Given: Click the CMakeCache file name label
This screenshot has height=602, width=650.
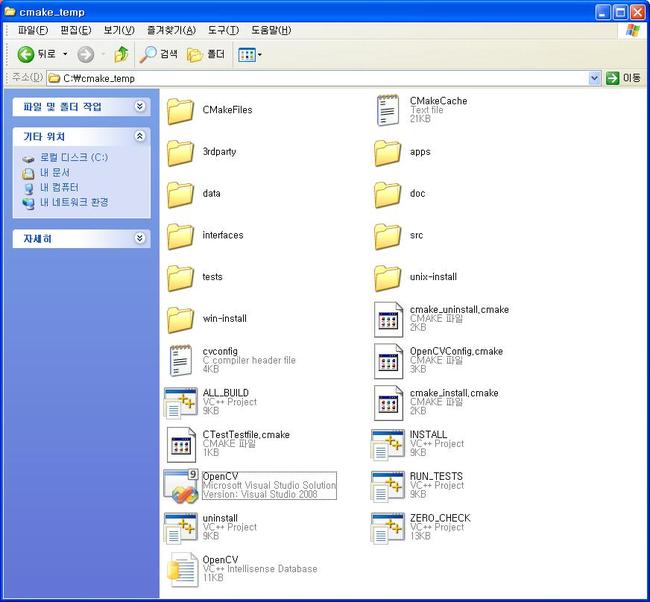Looking at the screenshot, I should 438,101.
